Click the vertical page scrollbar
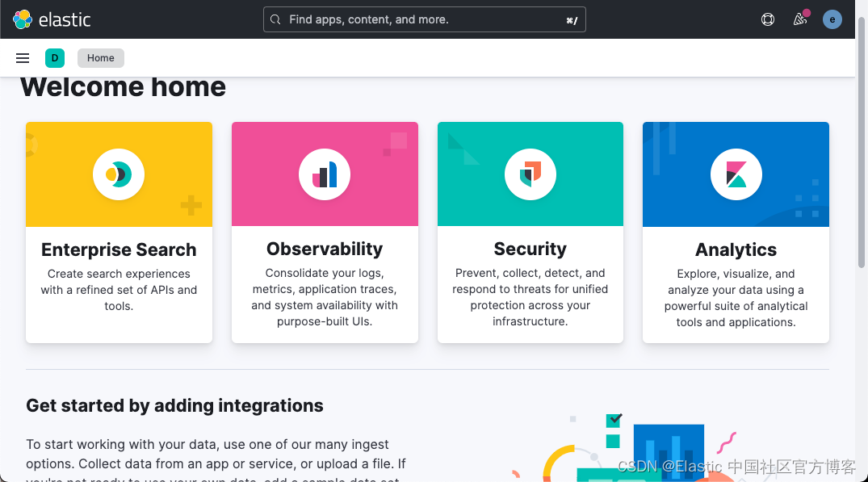The image size is (868, 482). (862, 161)
